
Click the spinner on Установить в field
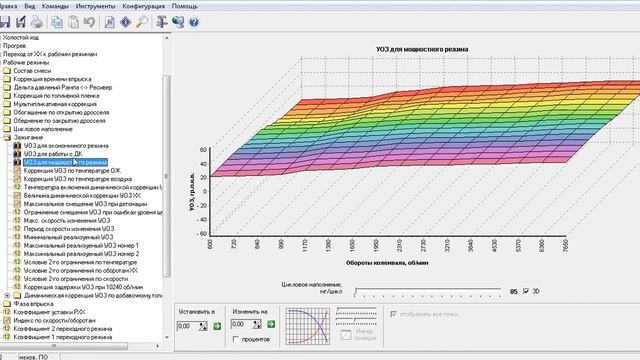pos(203,326)
